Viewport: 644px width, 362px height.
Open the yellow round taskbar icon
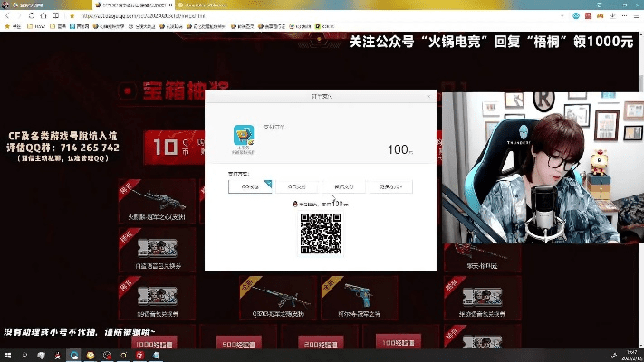(x=91, y=356)
